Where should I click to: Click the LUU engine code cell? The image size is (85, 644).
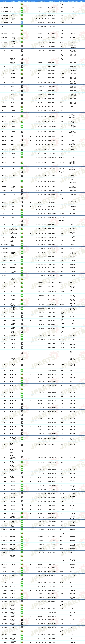73,23
